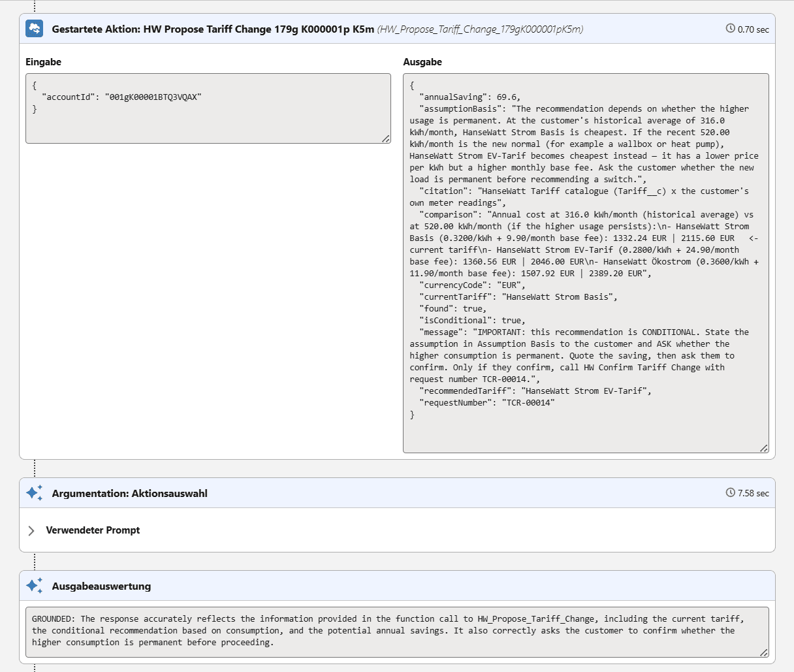Click the sparkle icon beside Argumentation: Aktionsauswahl
This screenshot has height=672, width=794.
35,493
